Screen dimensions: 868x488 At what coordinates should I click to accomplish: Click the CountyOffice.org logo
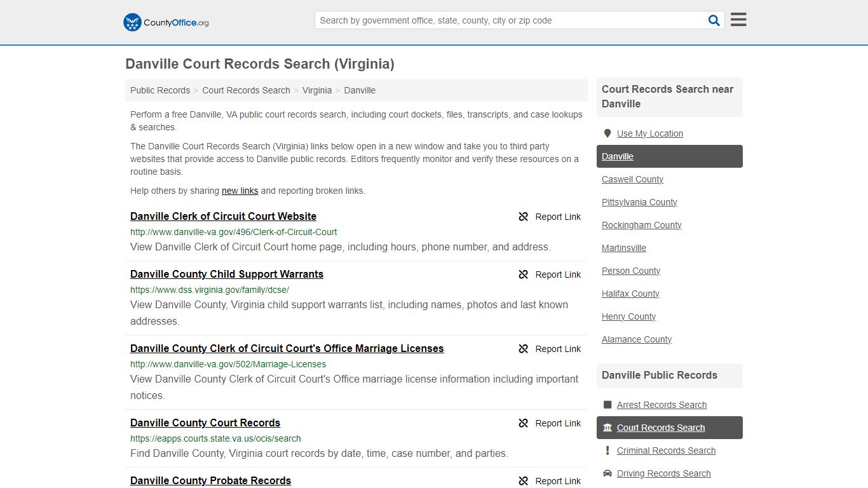(166, 22)
